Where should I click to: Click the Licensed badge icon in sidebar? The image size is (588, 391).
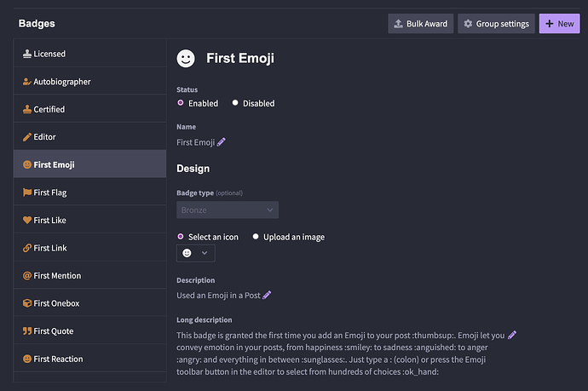coord(27,54)
